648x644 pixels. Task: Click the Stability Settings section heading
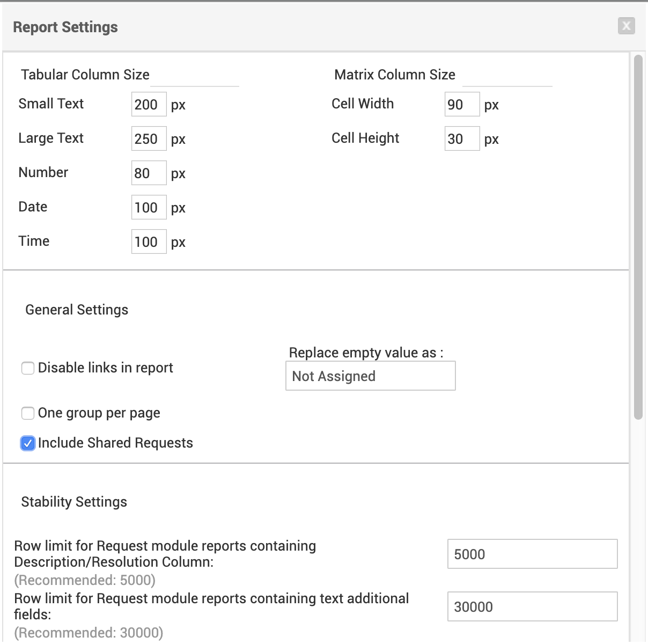74,502
